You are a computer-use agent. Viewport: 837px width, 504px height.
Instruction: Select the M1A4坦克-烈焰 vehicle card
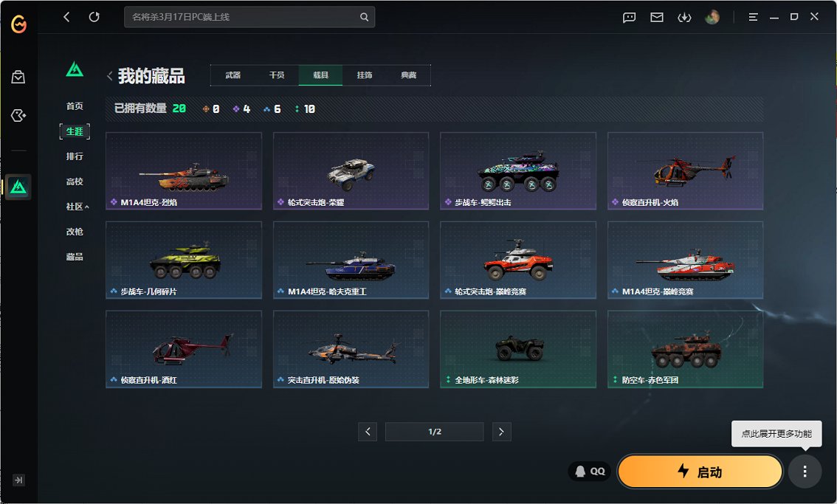pos(184,171)
